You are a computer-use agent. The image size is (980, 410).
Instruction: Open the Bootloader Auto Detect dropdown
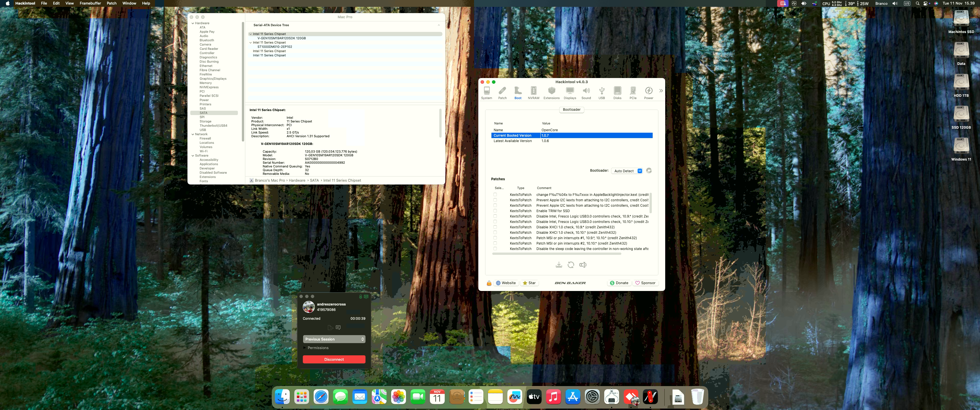(x=627, y=171)
